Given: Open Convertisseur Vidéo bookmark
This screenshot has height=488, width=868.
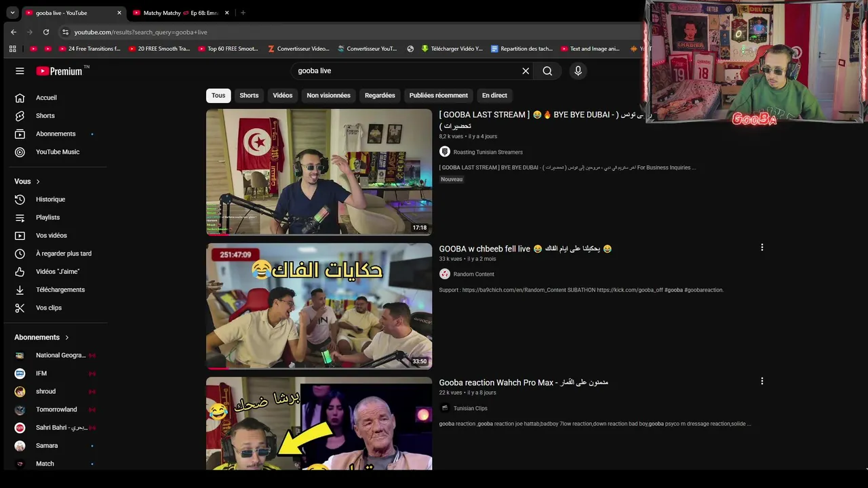Looking at the screenshot, I should (x=298, y=49).
